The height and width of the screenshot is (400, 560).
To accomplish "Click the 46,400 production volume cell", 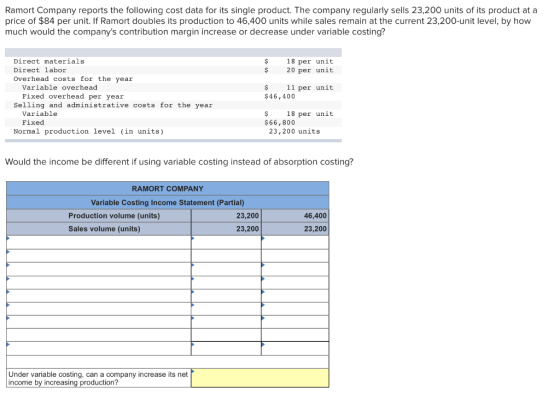I will (x=295, y=216).
